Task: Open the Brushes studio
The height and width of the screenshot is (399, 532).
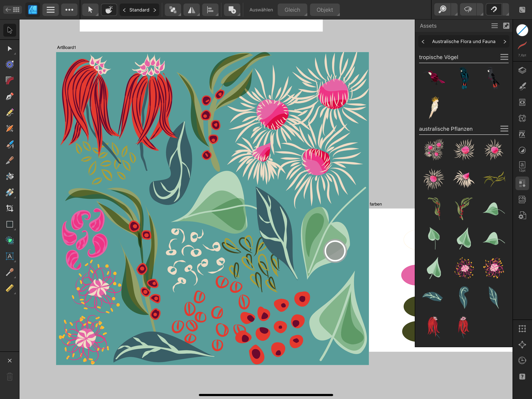Action: coord(522,86)
